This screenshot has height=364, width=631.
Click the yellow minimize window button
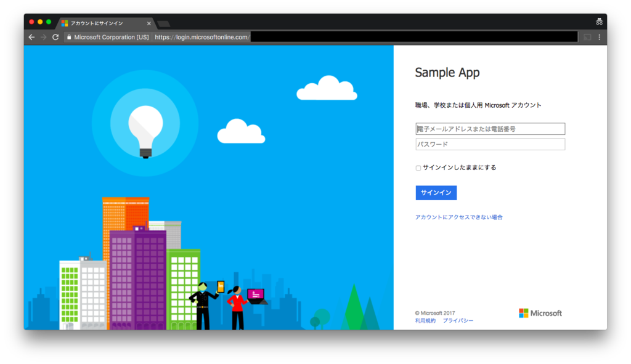click(x=40, y=22)
